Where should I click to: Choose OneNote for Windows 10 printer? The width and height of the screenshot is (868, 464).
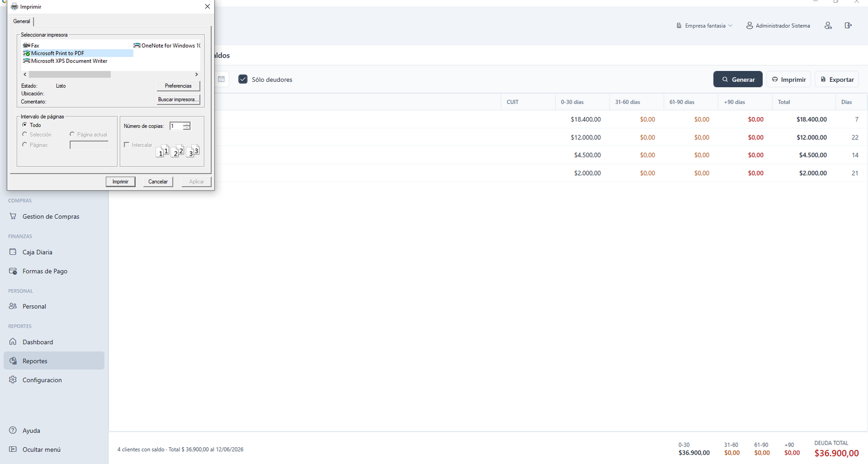[167, 46]
